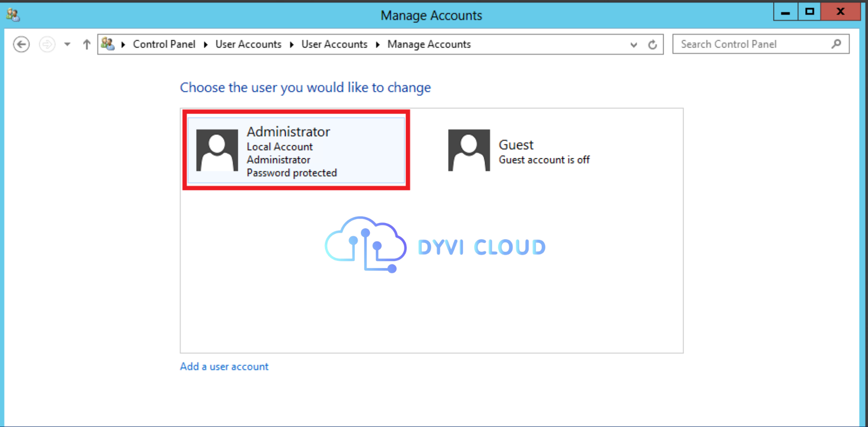Navigate to User Accounts via breadcrumb
This screenshot has height=427, width=868.
[248, 44]
